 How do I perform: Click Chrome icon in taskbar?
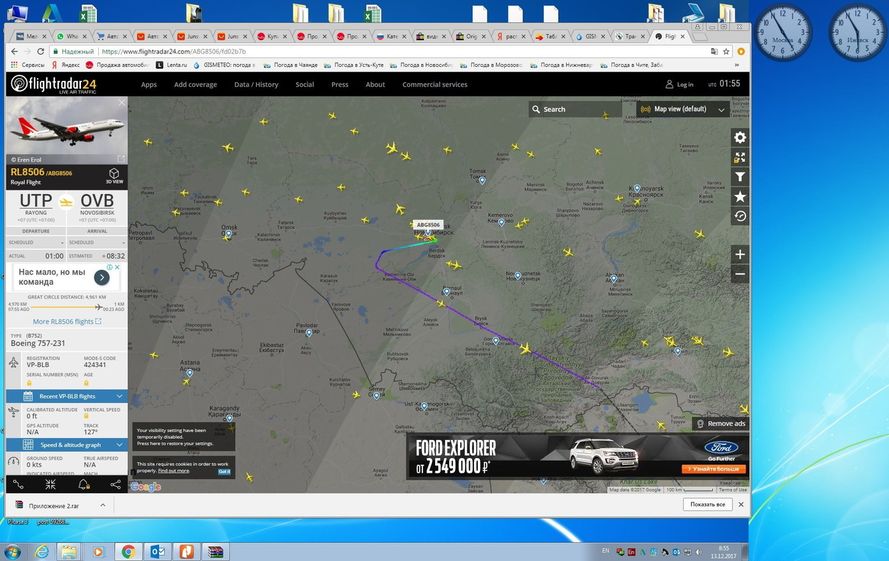coord(128,551)
